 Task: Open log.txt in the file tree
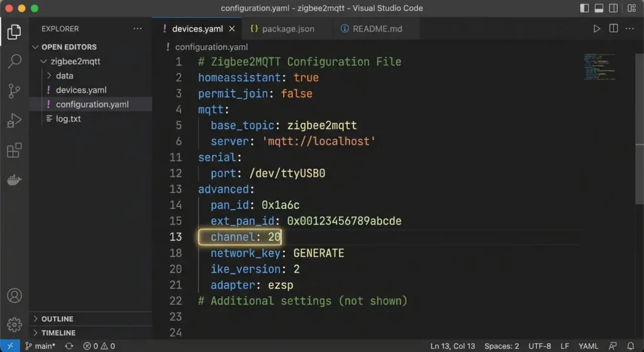[68, 119]
